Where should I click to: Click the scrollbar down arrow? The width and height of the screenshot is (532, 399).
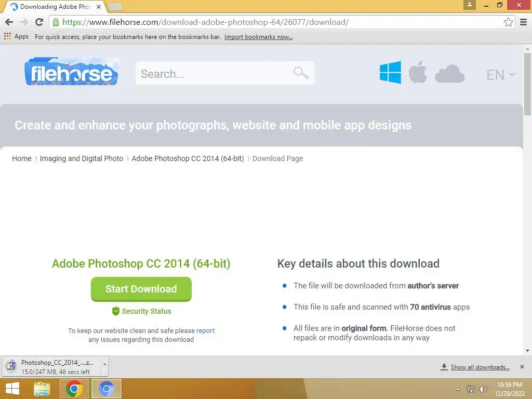(527, 351)
